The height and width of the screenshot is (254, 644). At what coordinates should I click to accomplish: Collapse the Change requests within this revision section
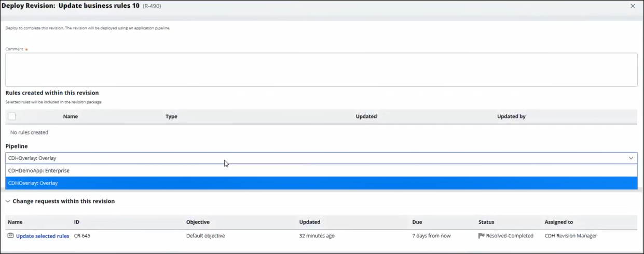coord(8,201)
